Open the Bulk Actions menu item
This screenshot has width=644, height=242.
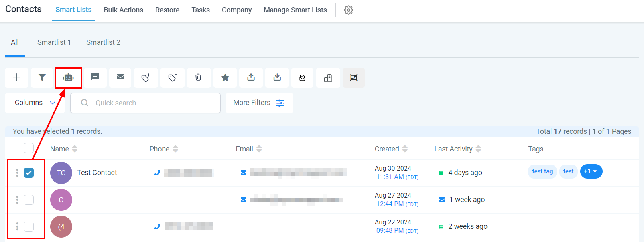123,10
